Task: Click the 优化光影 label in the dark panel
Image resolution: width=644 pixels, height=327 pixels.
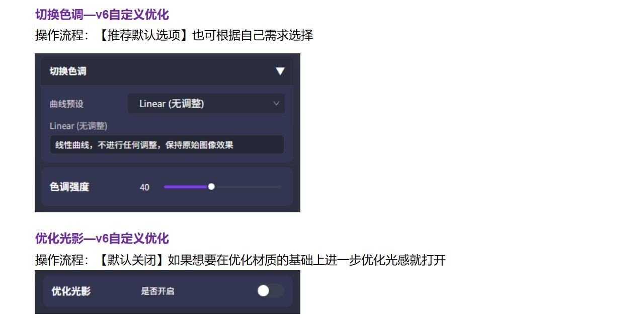Action: click(71, 291)
